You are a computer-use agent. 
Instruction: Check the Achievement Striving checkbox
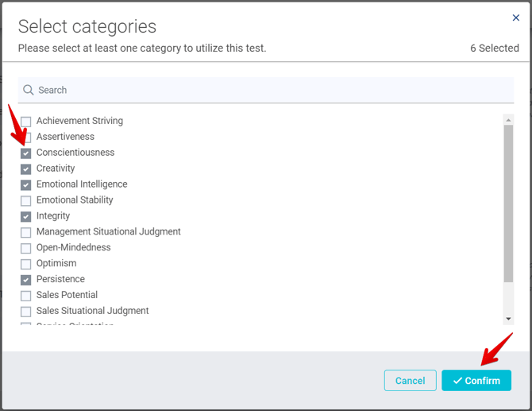(x=26, y=122)
